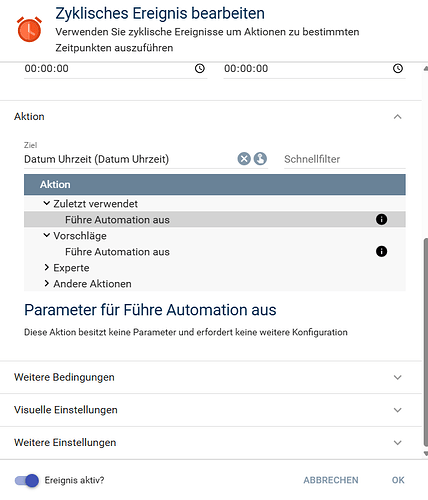Viewport: 428px width, 500px height.
Task: Confirm with the OK button
Action: [398, 480]
